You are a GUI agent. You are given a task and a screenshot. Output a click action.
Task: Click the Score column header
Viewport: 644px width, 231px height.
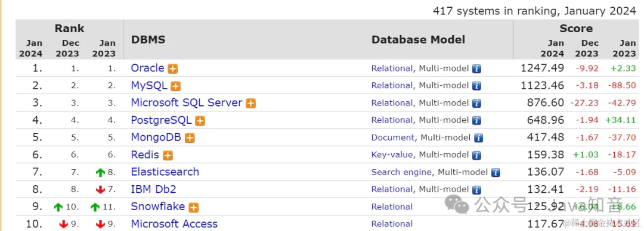click(576, 29)
